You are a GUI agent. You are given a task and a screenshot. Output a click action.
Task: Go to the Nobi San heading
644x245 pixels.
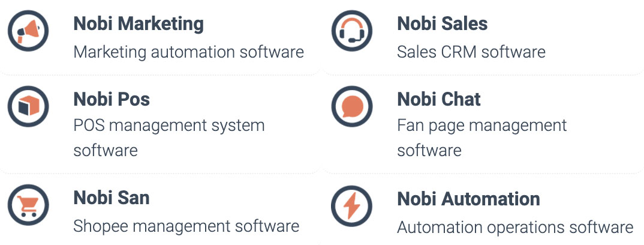pos(112,198)
